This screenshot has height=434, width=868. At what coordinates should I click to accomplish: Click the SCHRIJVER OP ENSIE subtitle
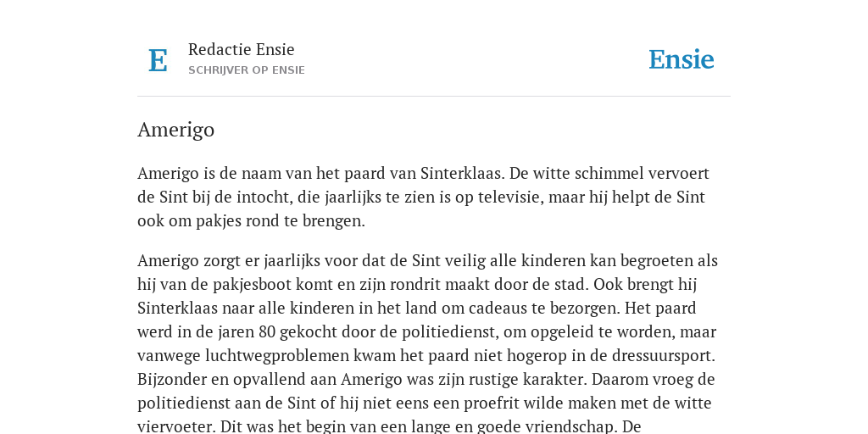(x=247, y=70)
